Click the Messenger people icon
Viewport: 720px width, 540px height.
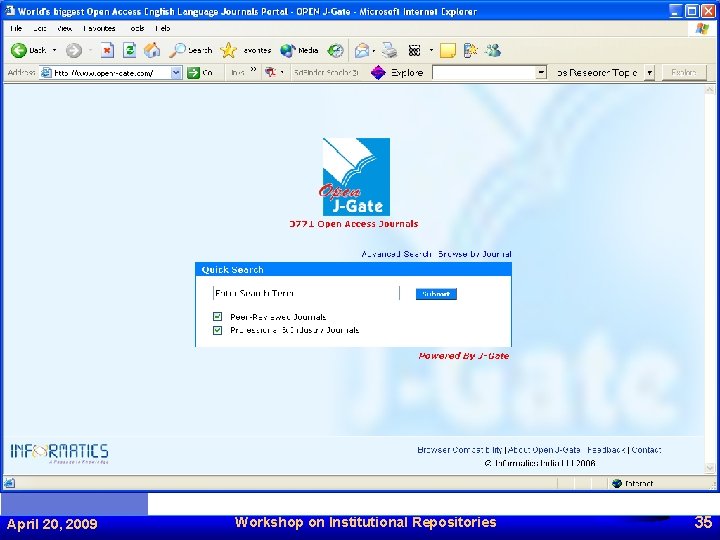pos(493,50)
